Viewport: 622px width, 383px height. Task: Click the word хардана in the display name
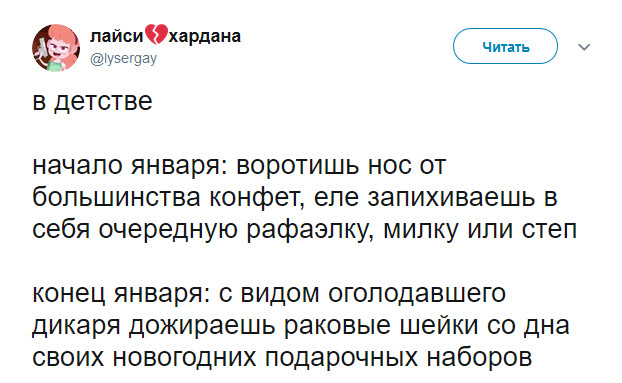(x=205, y=36)
